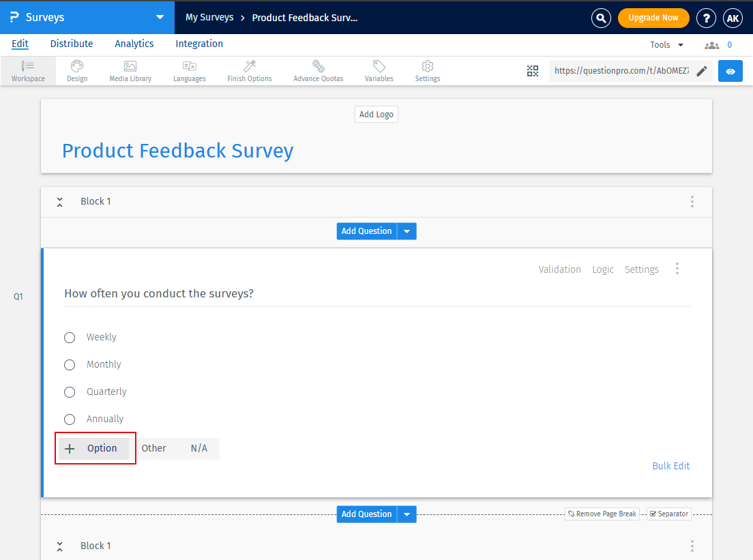753x560 pixels.
Task: Open the Variables panel
Action: tap(379, 71)
